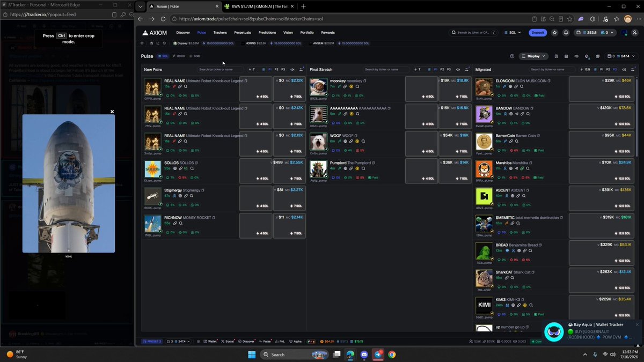Viewport: 644px width, 362px height.
Task: Open the help question-mark icon beside Display
Action: (512, 56)
